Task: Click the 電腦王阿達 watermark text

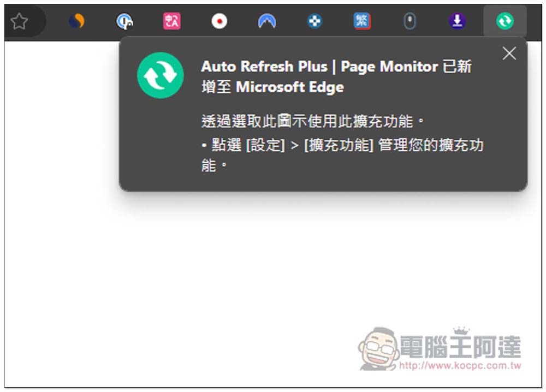Action: pyautogui.click(x=460, y=347)
